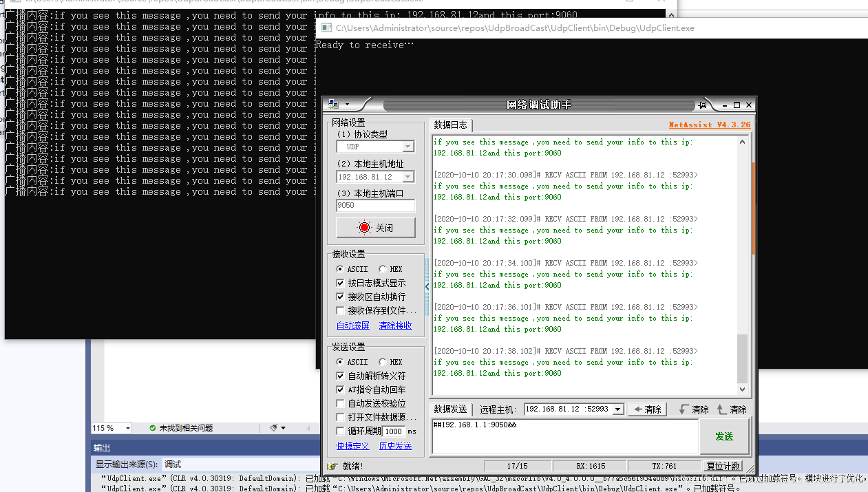Select HEX radio in receive settings
The image size is (868, 492).
pos(383,269)
